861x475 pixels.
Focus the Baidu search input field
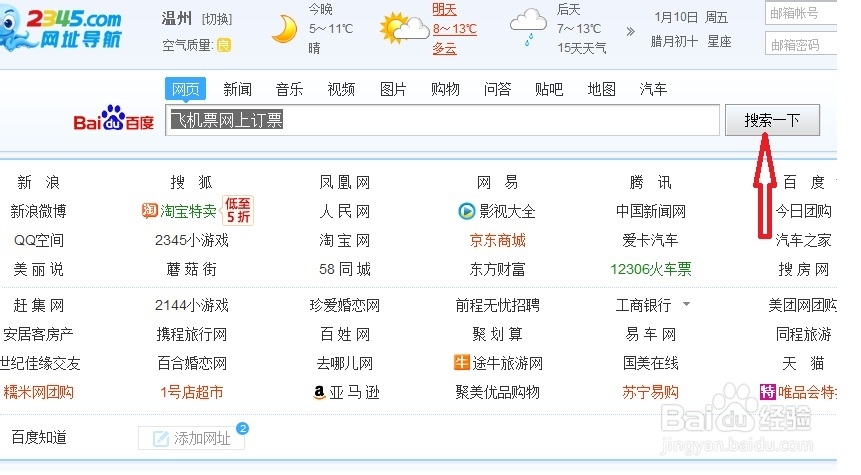coord(442,120)
